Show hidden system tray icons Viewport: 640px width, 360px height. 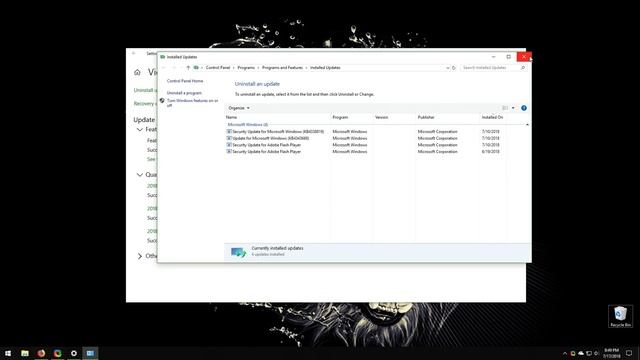coord(565,353)
